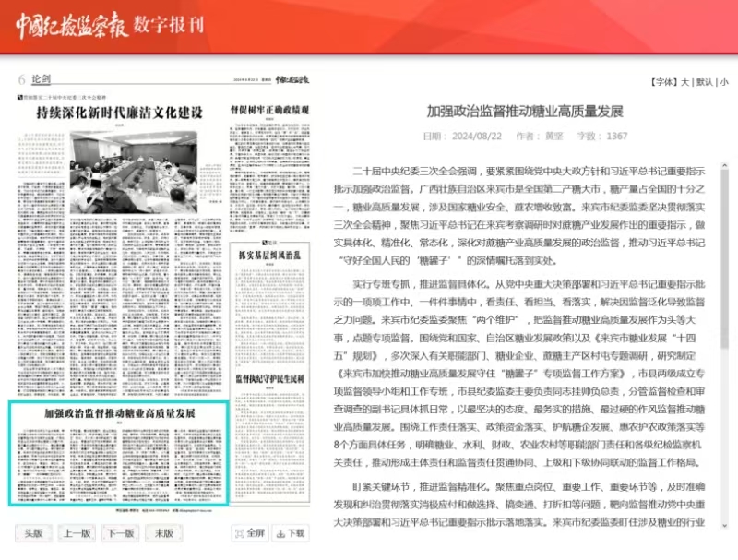The width and height of the screenshot is (738, 560).
Task: Click the date 2024/08/22 text
Action: tap(477, 136)
